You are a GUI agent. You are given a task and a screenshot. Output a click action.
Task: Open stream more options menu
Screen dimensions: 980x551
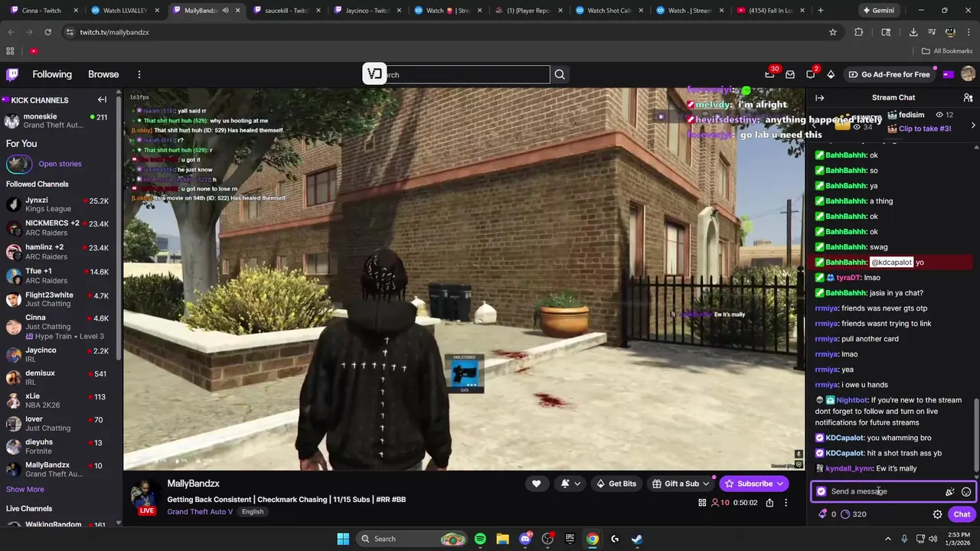786,503
